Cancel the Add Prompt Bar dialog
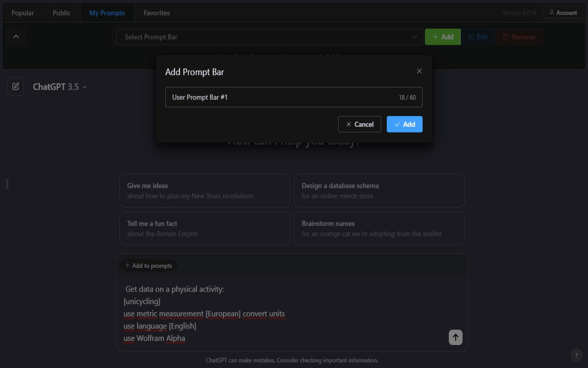The image size is (588, 368). point(360,124)
